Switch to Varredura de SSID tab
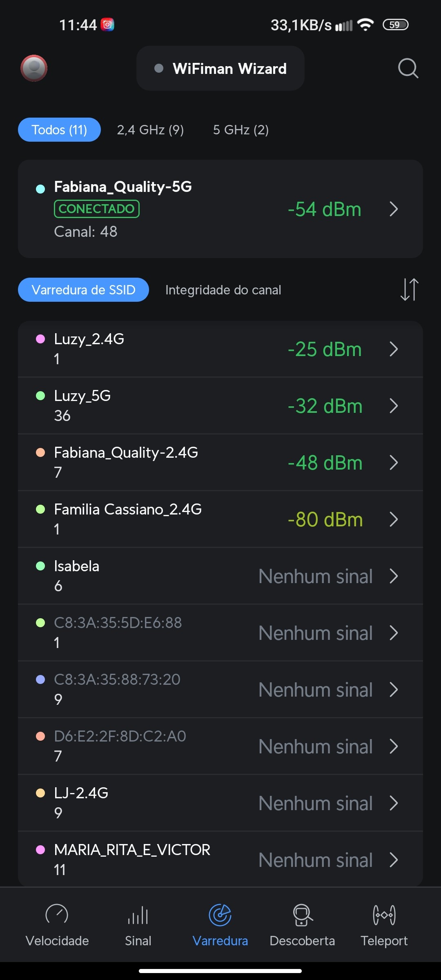This screenshot has height=980, width=441. pos(83,290)
